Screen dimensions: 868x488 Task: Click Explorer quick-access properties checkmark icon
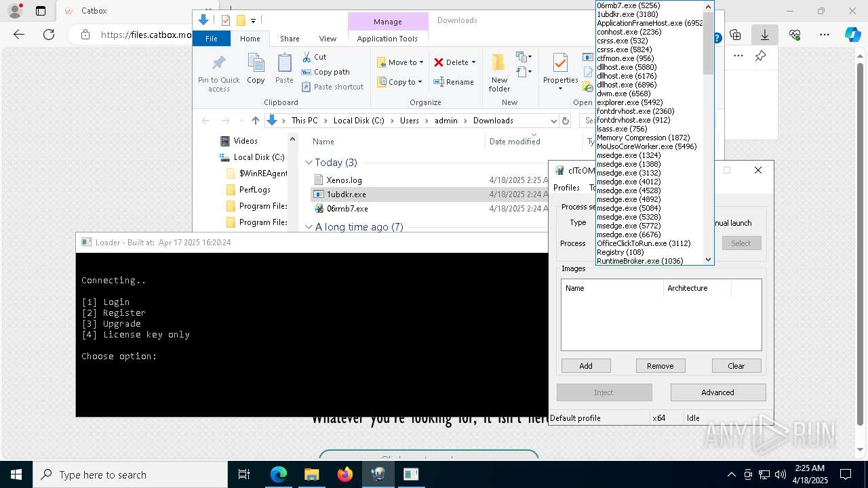tap(226, 20)
